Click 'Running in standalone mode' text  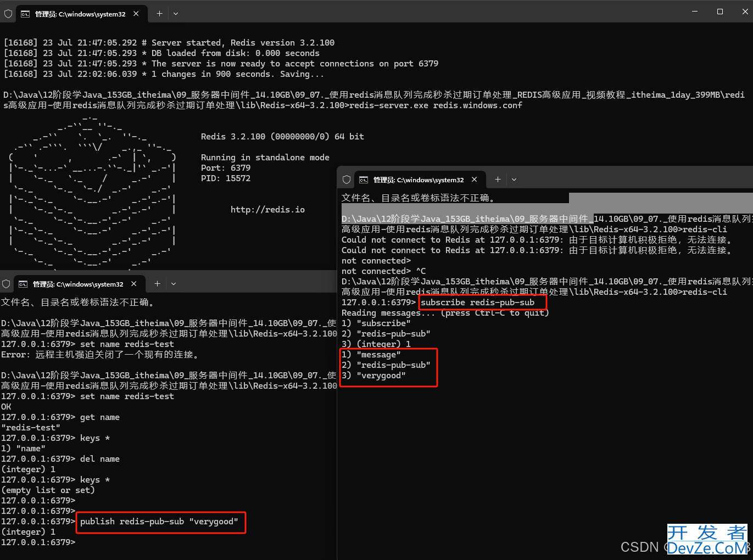(x=265, y=157)
